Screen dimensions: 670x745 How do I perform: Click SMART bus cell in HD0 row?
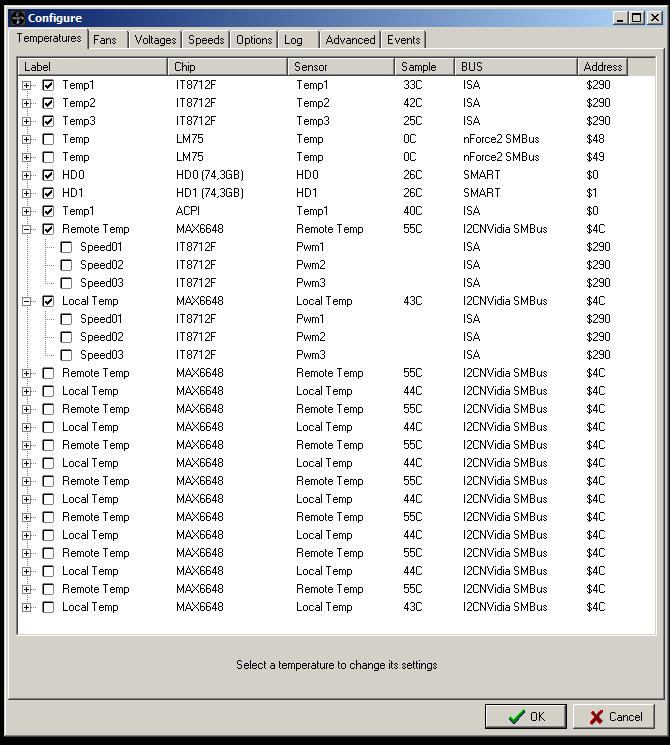point(482,175)
